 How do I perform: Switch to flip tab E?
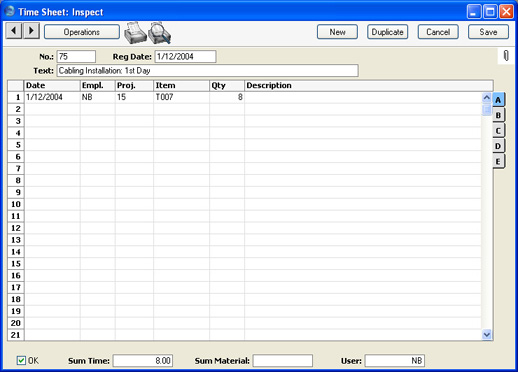pos(498,161)
